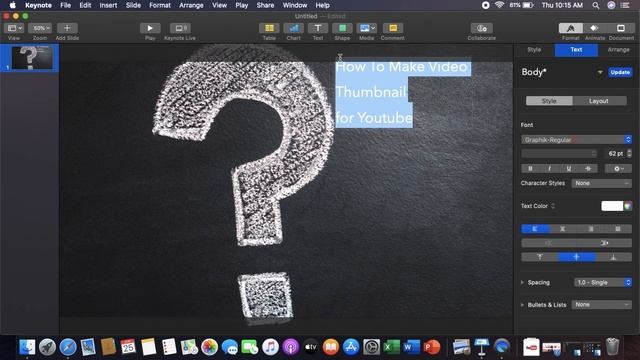Open the Document inspector
The image size is (640, 360).
click(x=621, y=28)
